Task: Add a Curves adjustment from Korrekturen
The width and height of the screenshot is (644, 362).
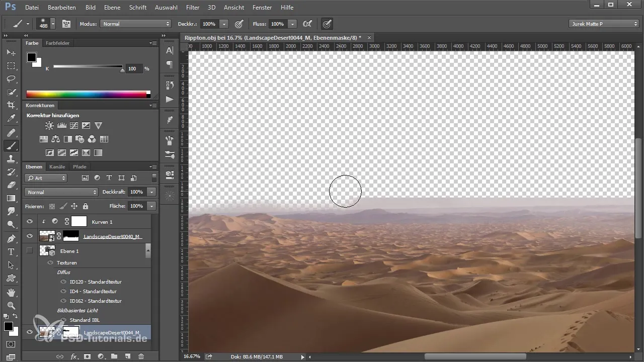Action: pyautogui.click(x=74, y=126)
